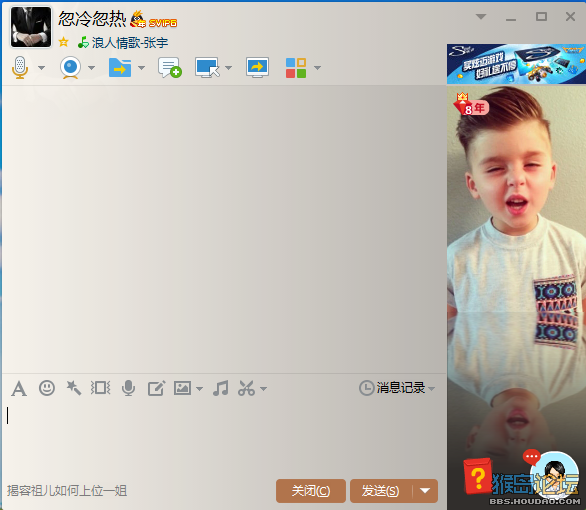Start remote desktop control icon

click(207, 68)
